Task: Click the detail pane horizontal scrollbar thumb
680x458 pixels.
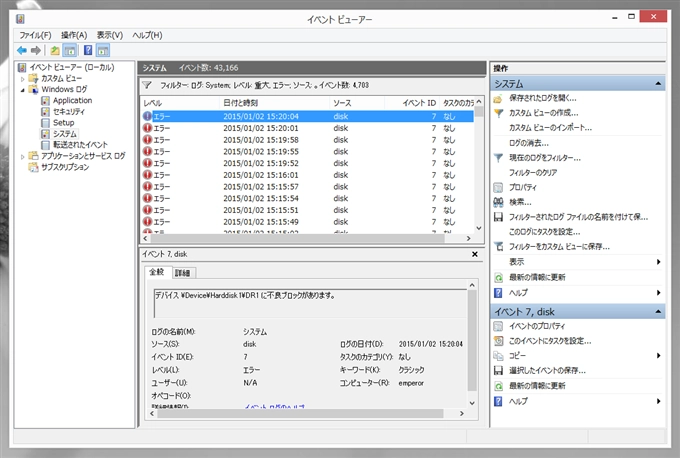Action: pyautogui.click(x=300, y=414)
